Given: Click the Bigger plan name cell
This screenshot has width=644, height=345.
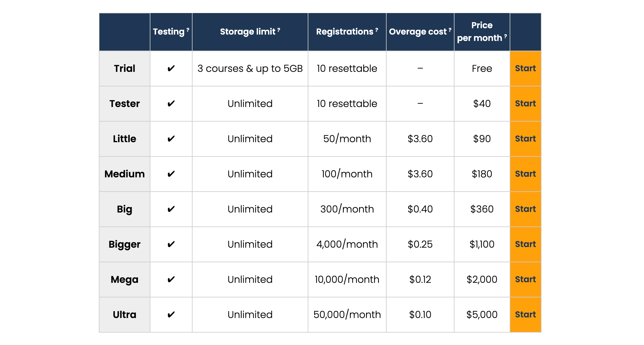Looking at the screenshot, I should 124,244.
